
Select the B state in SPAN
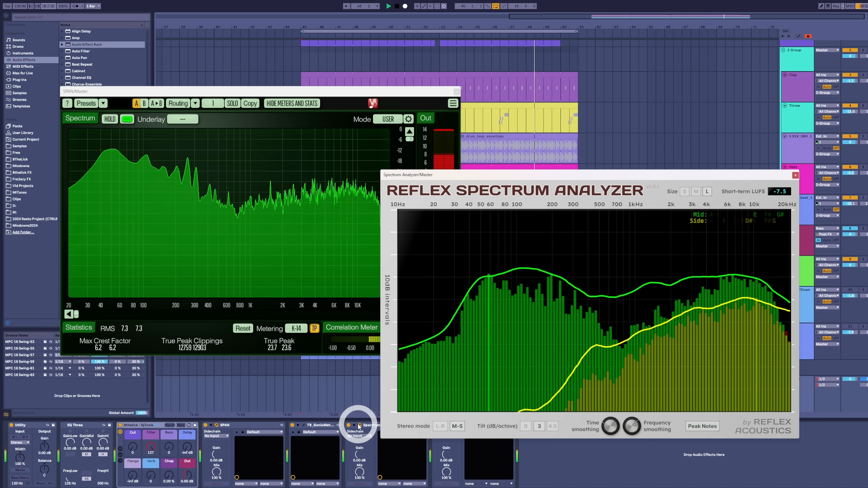(x=144, y=103)
